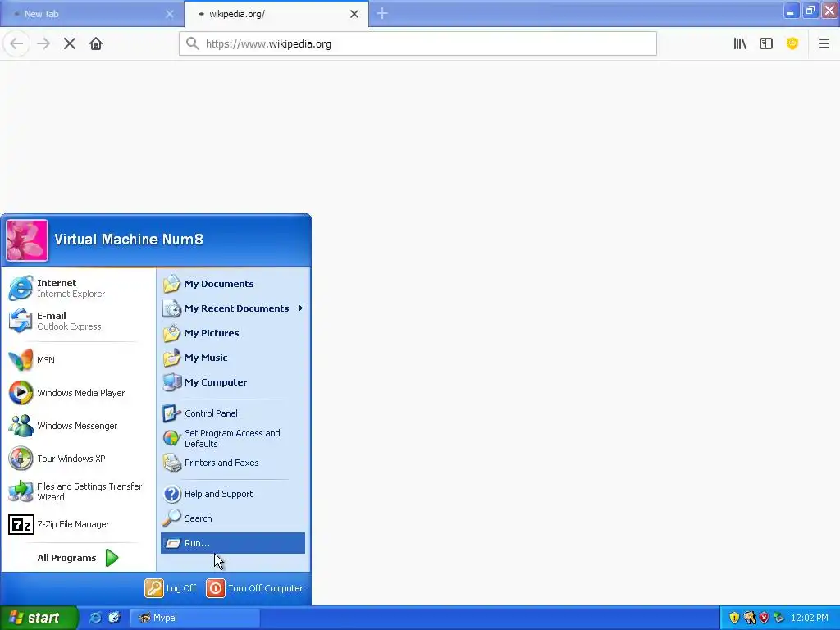This screenshot has width=840, height=630.
Task: Close the wikipedia.org tab
Action: (x=354, y=14)
